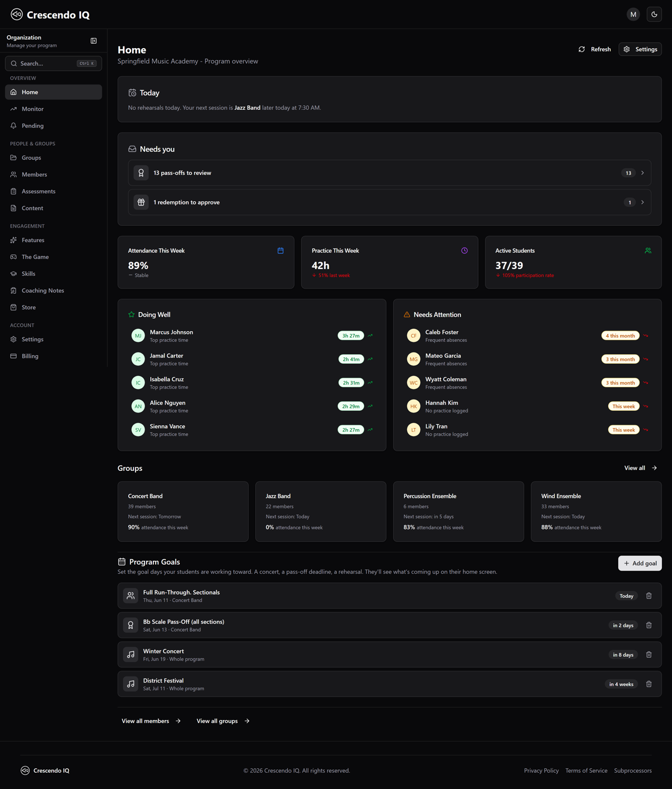Click View all groups link at bottom

pos(223,721)
